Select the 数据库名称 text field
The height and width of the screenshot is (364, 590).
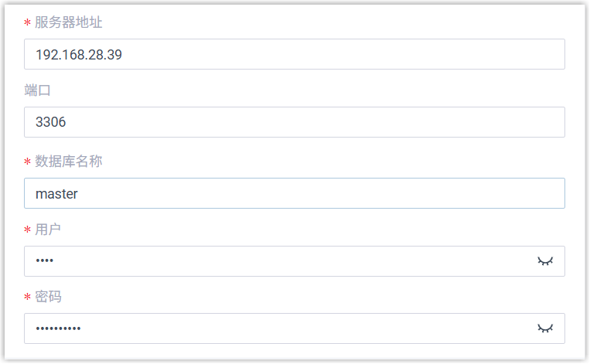click(294, 193)
